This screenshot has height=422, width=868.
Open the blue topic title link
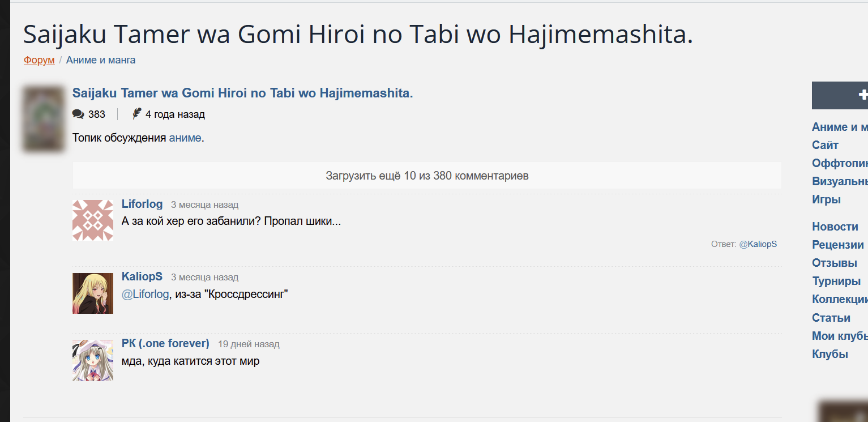point(243,93)
